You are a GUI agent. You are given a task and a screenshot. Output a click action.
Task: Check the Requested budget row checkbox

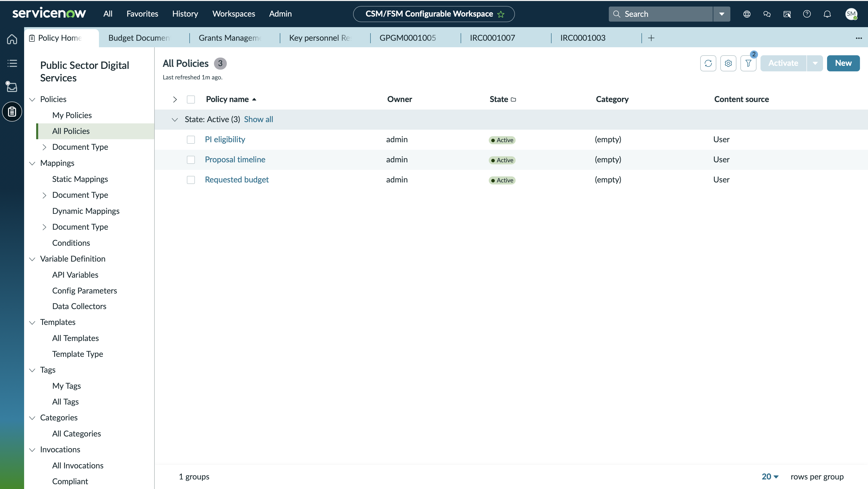click(x=191, y=180)
